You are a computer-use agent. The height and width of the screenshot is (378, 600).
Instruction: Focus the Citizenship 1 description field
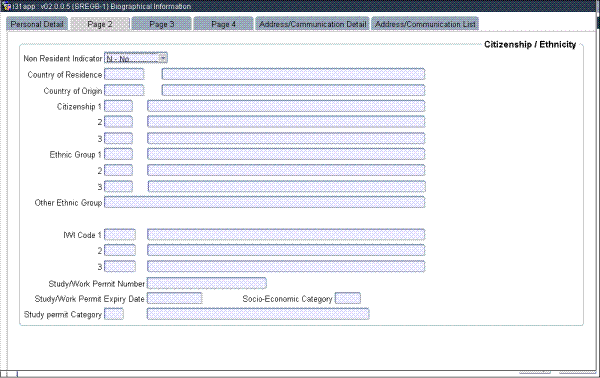point(286,106)
